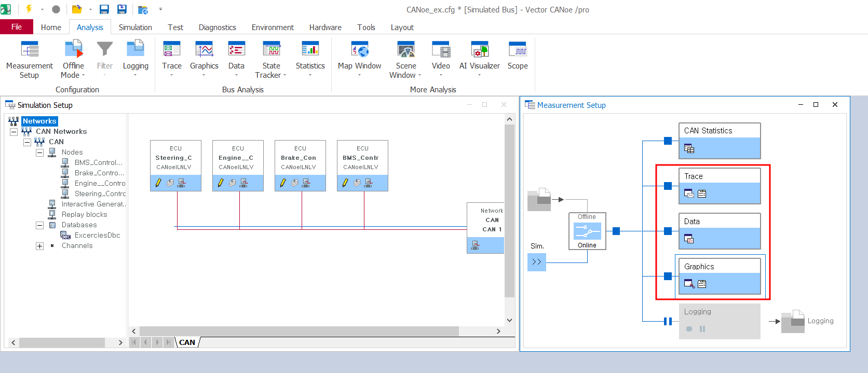Click the icon in the Network CAN 1 block
The image size is (868, 373).
pyautogui.click(x=475, y=245)
